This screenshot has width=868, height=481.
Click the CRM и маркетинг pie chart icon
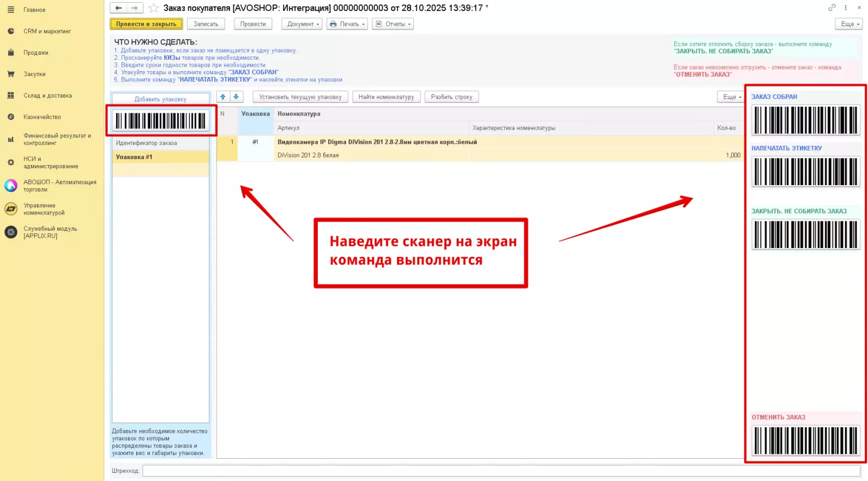(11, 31)
